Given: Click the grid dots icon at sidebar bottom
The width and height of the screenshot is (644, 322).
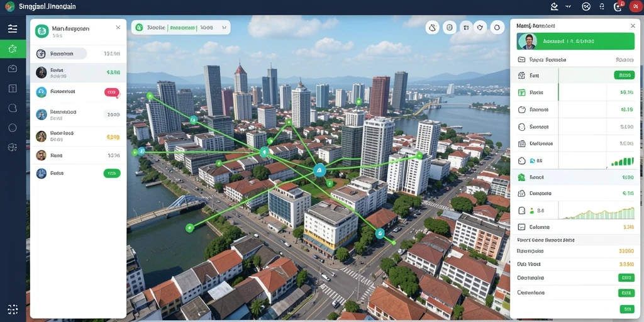Looking at the screenshot, I should (13, 309).
